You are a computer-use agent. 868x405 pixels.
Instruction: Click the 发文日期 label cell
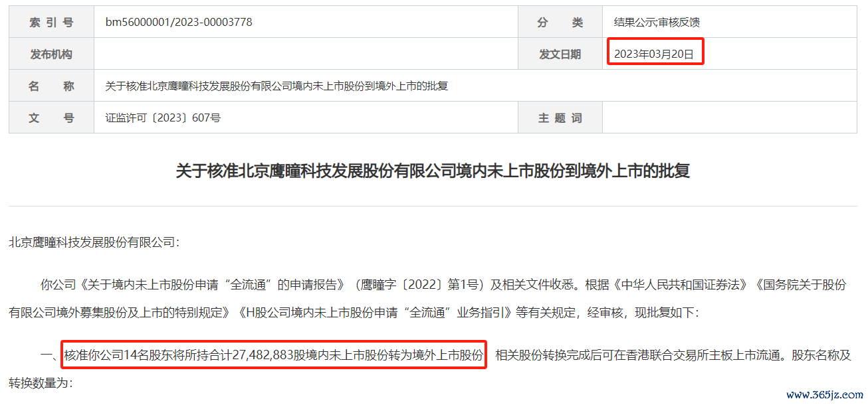[560, 54]
